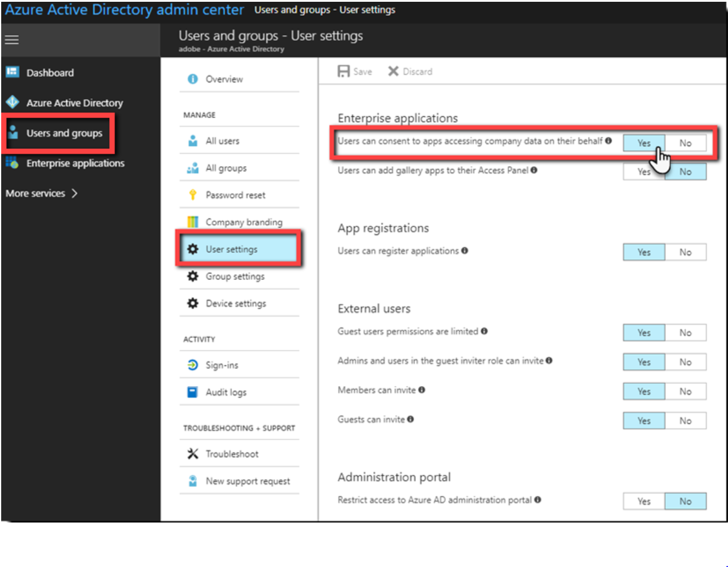Click info icon beside Restrict access setting

click(538, 500)
